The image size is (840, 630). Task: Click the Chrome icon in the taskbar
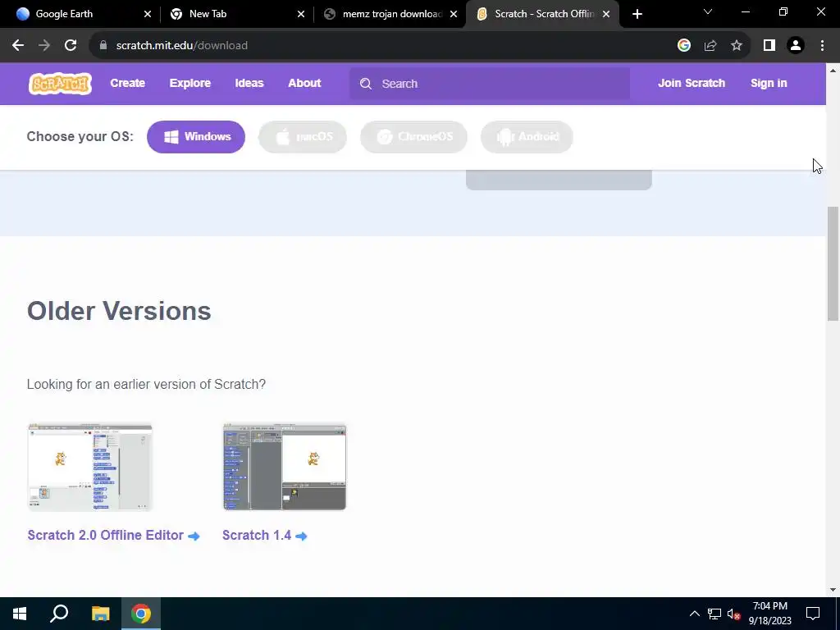coord(141,614)
